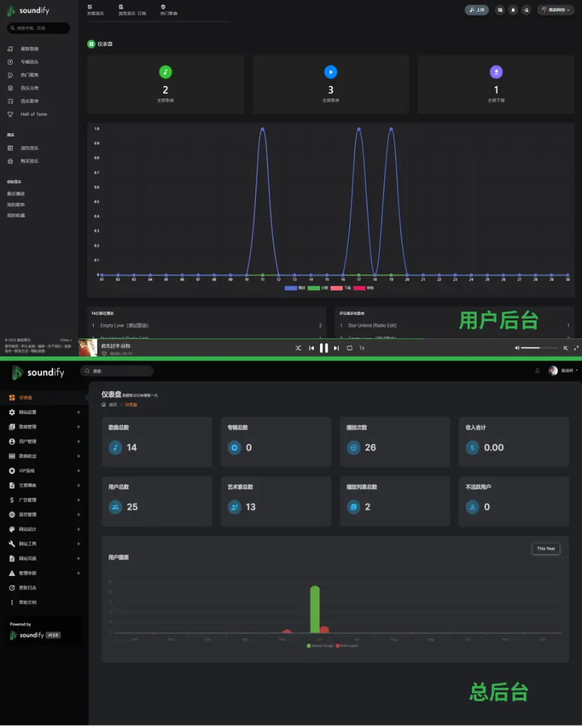The width and height of the screenshot is (582, 728).
Task: Toggle repeat mode in the player
Action: (x=349, y=348)
